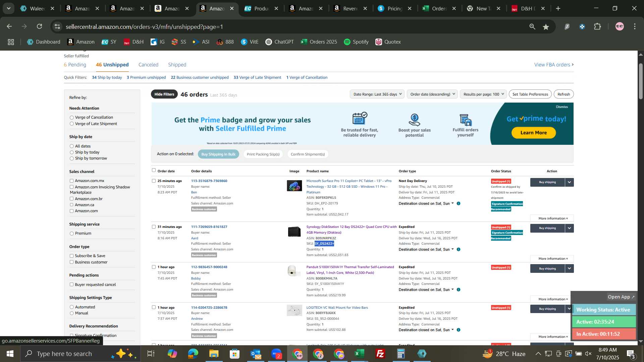The image size is (644, 362).
Task: Open the Spotify bookmark
Action: [x=356, y=42]
